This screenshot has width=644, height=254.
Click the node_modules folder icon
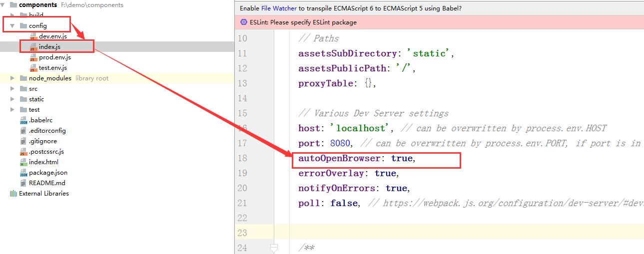tap(23, 78)
